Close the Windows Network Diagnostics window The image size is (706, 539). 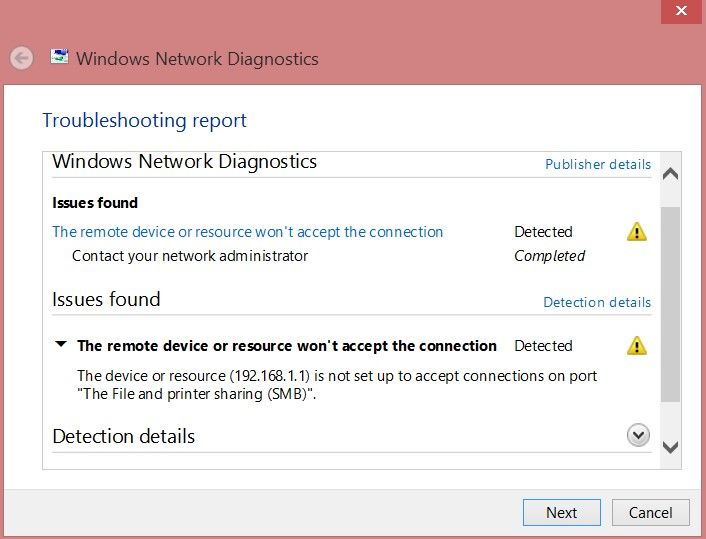coord(681,11)
